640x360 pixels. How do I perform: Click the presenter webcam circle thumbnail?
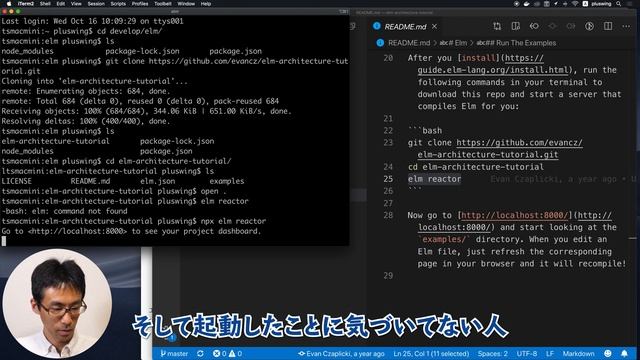(x=57, y=303)
